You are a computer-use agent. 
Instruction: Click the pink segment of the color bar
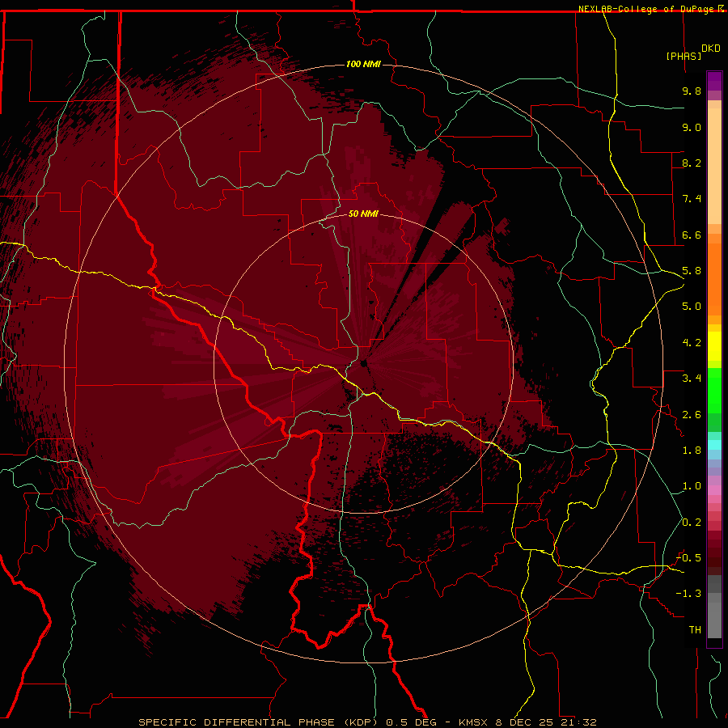(x=714, y=490)
